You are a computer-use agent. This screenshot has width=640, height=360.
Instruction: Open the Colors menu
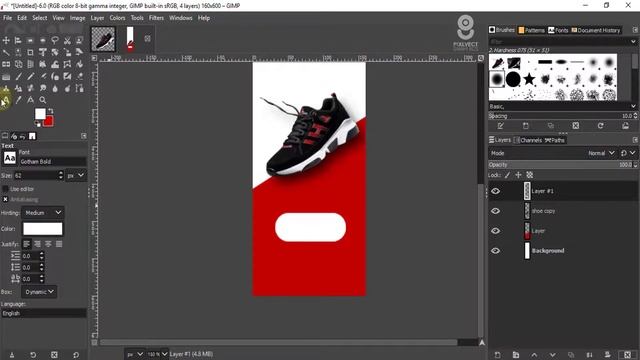pyautogui.click(x=117, y=18)
